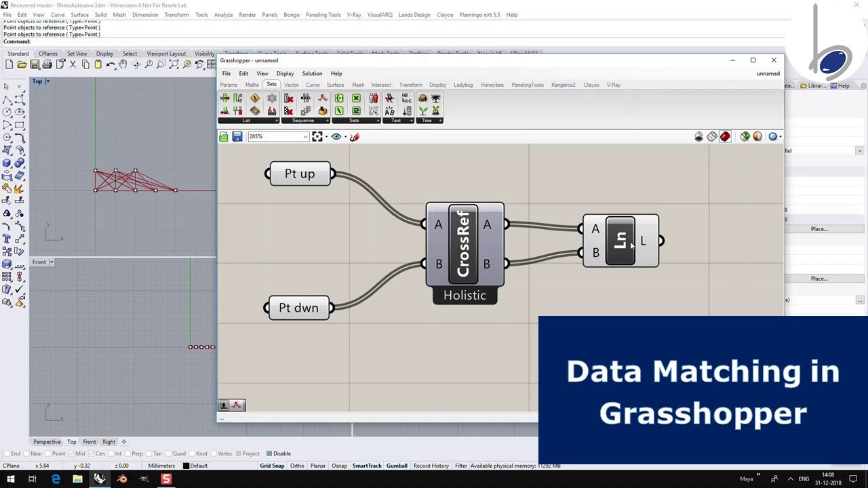Click the Grasshopper save document icon

tap(237, 137)
